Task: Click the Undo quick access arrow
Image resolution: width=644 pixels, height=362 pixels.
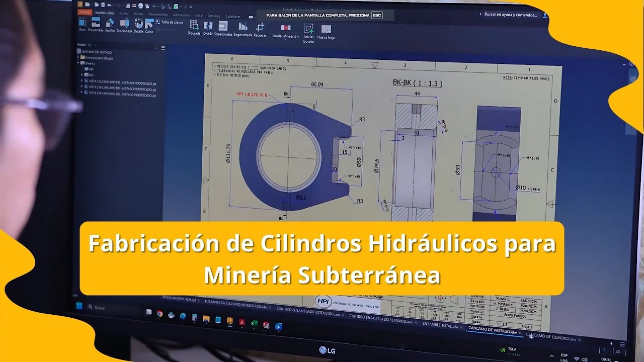Action: coord(109,5)
